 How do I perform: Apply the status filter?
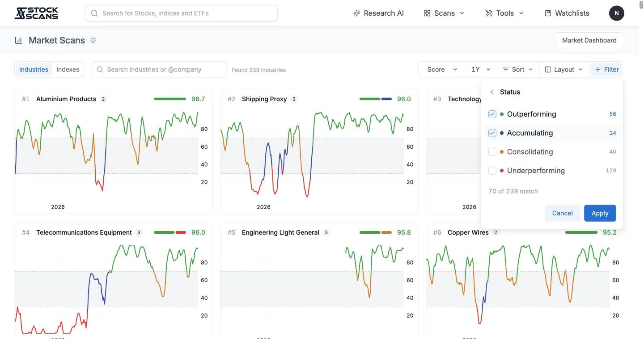click(600, 213)
